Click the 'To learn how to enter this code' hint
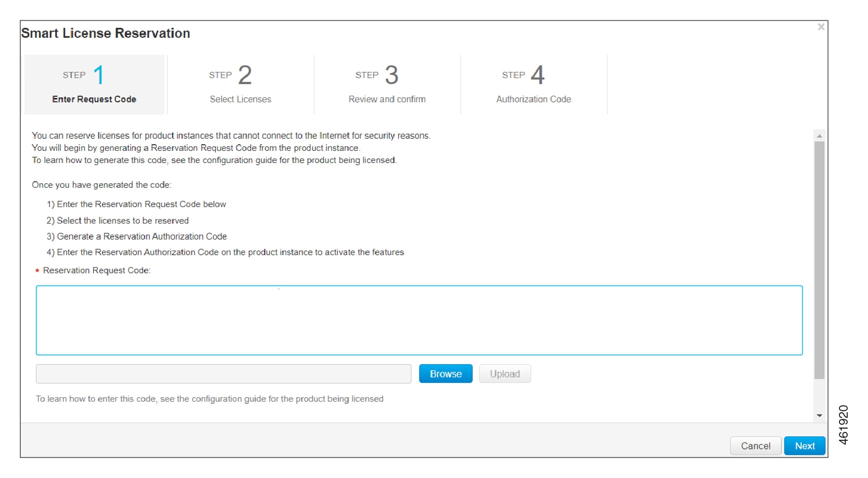 [x=210, y=399]
